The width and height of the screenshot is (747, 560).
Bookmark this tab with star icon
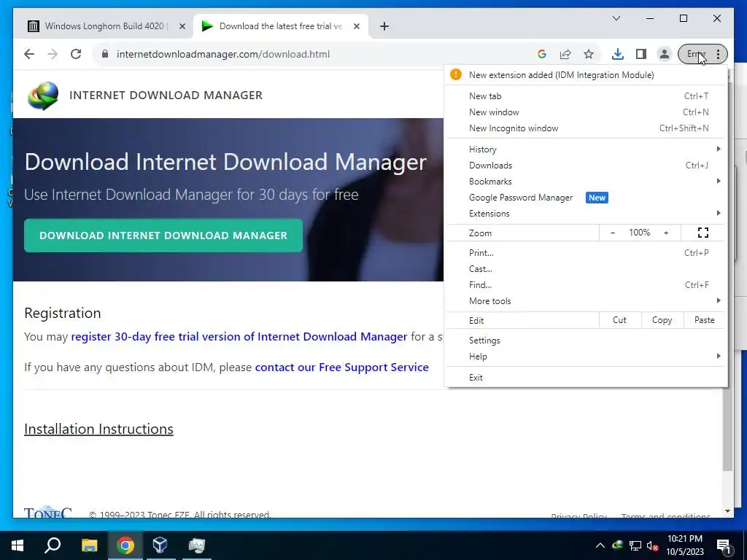point(589,54)
